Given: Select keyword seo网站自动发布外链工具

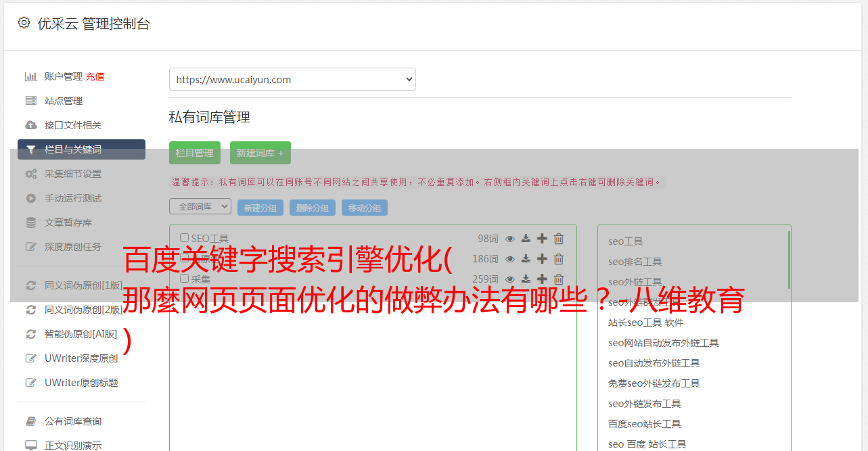Looking at the screenshot, I should pyautogui.click(x=663, y=343).
